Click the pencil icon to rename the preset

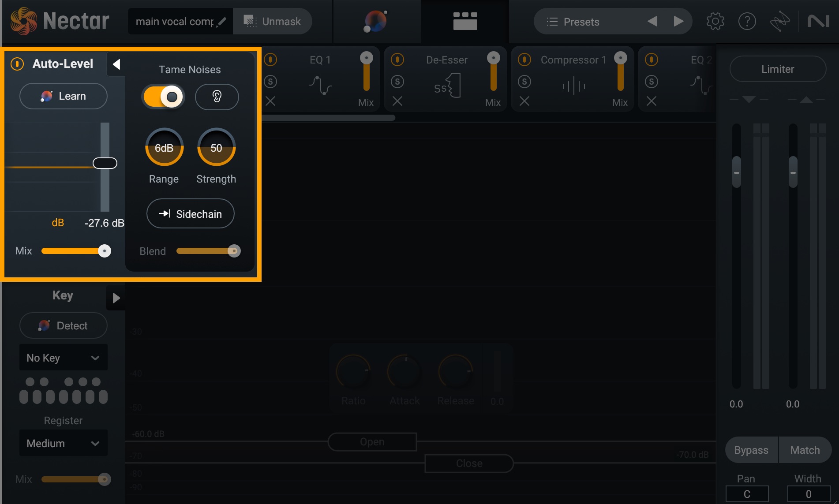point(222,21)
